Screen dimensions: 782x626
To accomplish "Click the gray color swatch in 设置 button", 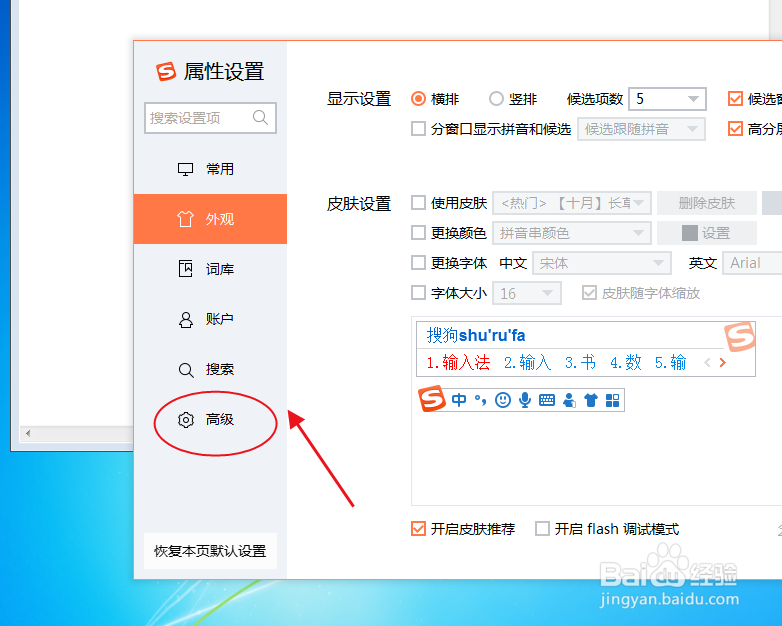I will pyautogui.click(x=690, y=233).
